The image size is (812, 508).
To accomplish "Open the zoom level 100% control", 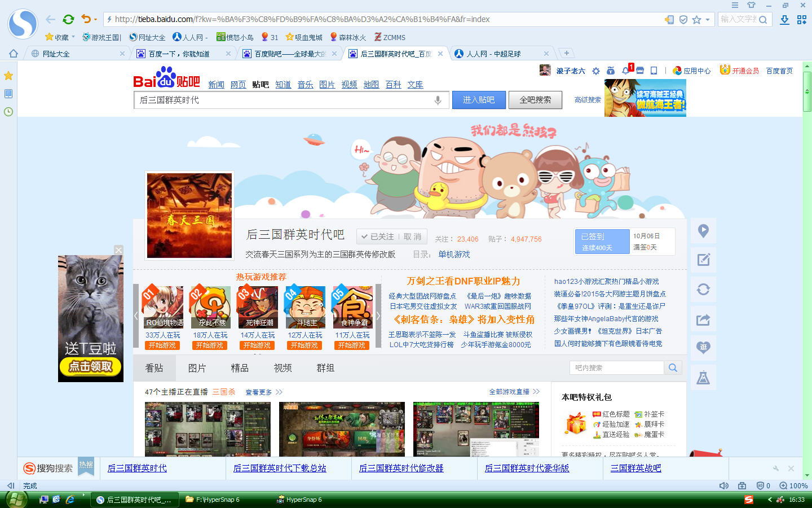I will pyautogui.click(x=793, y=485).
